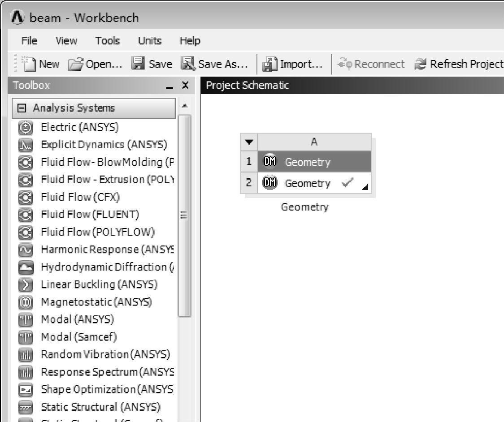The width and height of the screenshot is (504, 422).
Task: Select the Modal (ANSYS) icon
Action: [x=26, y=320]
